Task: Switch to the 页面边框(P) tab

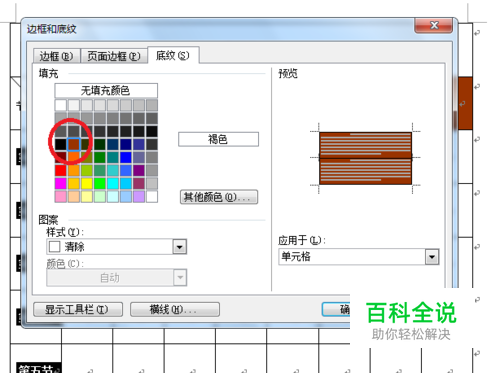Action: (x=114, y=56)
